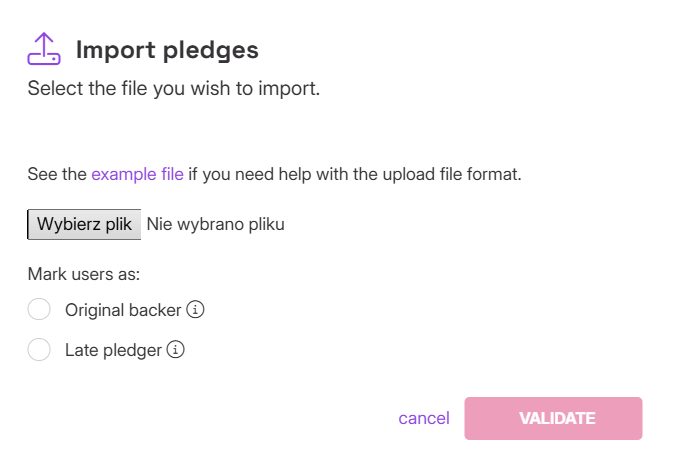The width and height of the screenshot is (675, 468).
Task: Click the words See the before the link
Action: pos(57,174)
